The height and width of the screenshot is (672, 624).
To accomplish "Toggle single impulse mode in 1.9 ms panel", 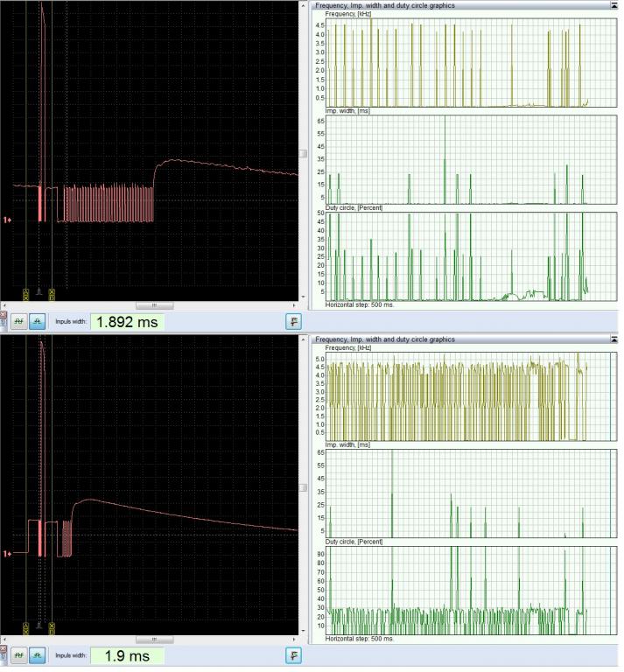I will (x=38, y=655).
